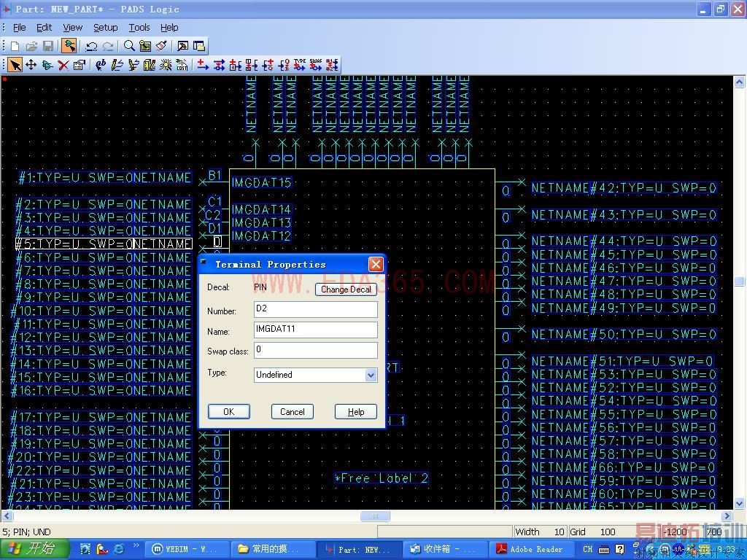747x560 pixels.
Task: Click the vertical scrollbar up arrow
Action: tap(740, 82)
